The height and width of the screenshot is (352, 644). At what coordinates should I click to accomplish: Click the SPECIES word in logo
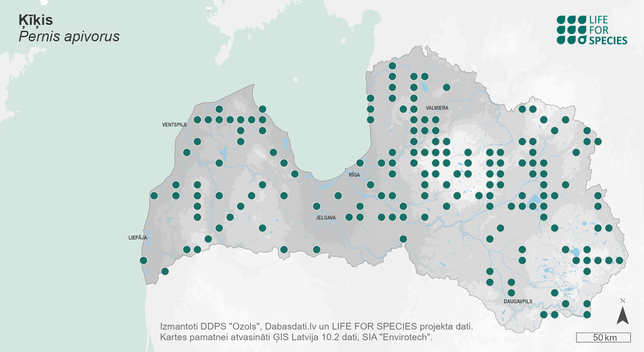point(608,41)
